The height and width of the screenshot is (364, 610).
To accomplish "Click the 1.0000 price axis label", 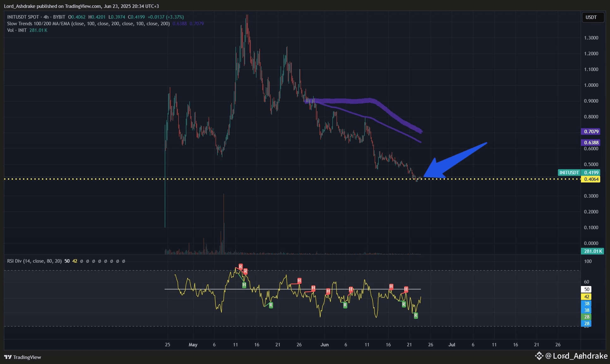I will [x=591, y=85].
